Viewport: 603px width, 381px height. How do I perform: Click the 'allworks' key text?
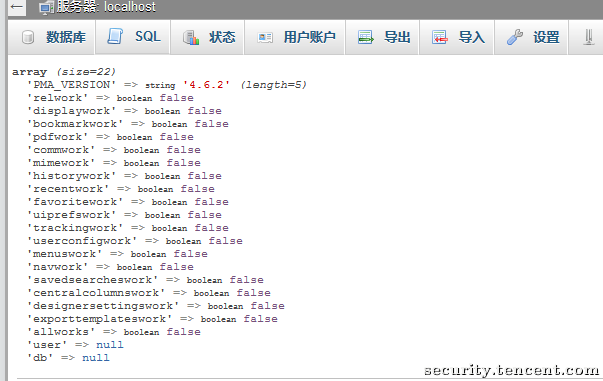click(x=61, y=332)
